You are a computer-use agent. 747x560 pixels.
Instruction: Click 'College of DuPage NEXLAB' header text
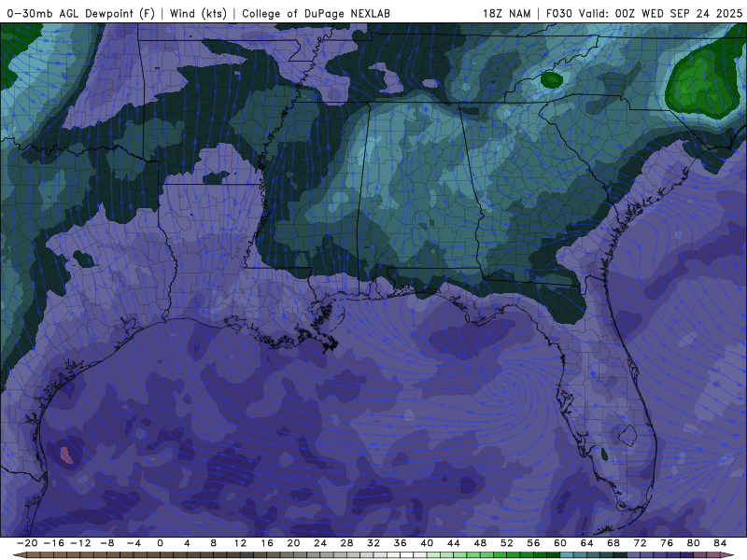[316, 13]
